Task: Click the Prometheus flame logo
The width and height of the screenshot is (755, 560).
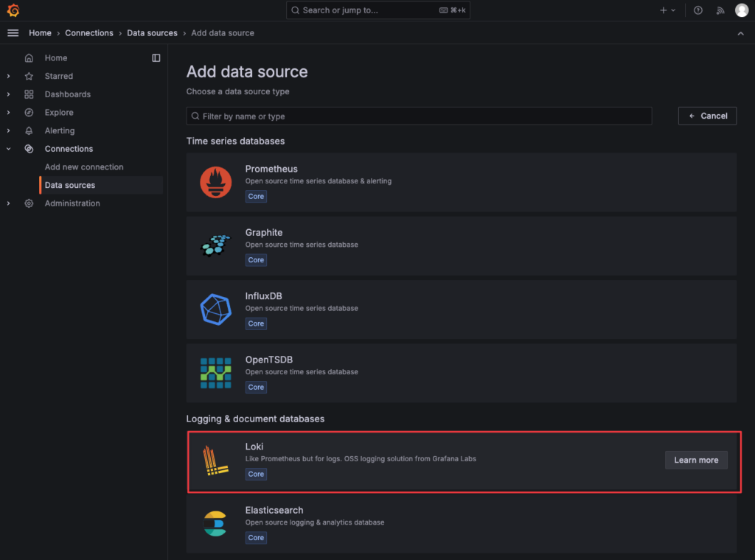Action: (216, 182)
